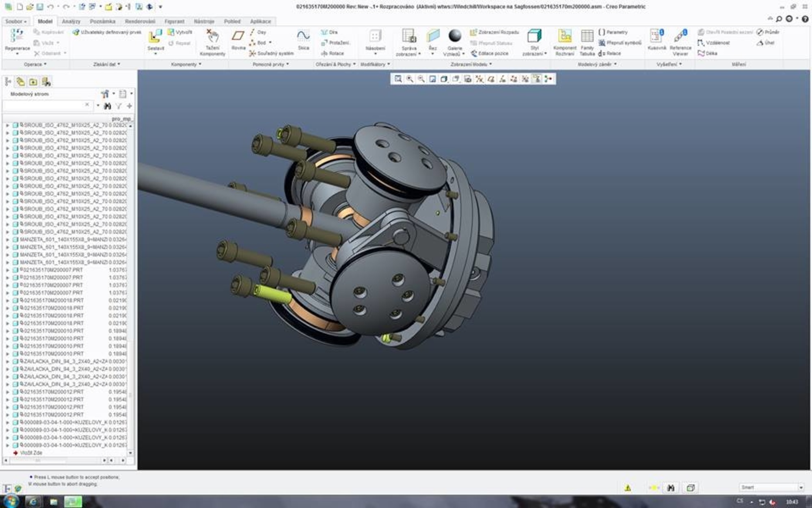Expand the Vyšetření group dropdown

(x=669, y=64)
